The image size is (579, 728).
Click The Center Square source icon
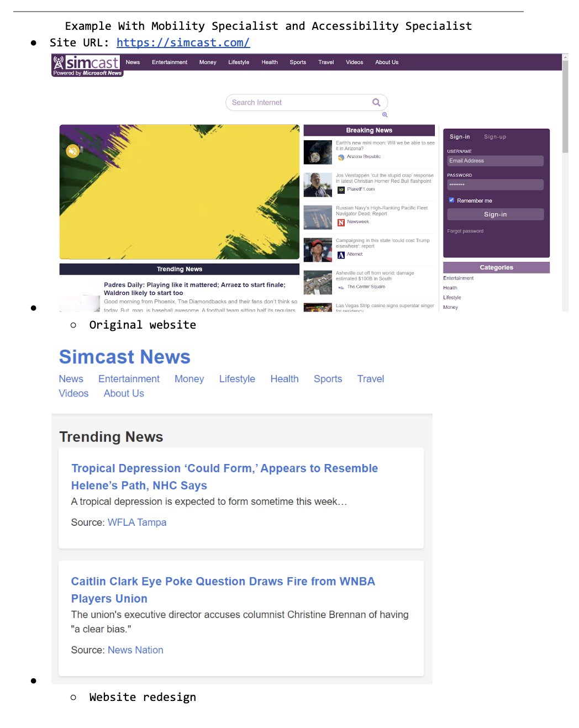(341, 287)
